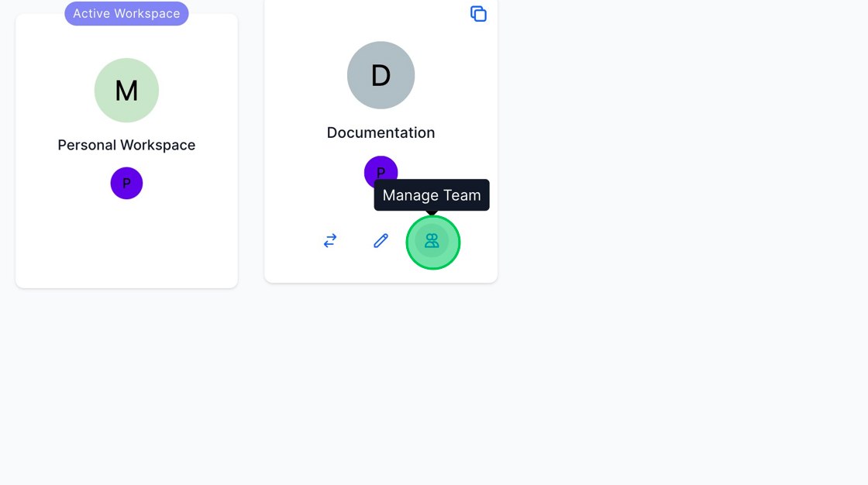This screenshot has width=868, height=485.
Task: Click the pencil icon to edit Documentation
Action: click(x=381, y=241)
